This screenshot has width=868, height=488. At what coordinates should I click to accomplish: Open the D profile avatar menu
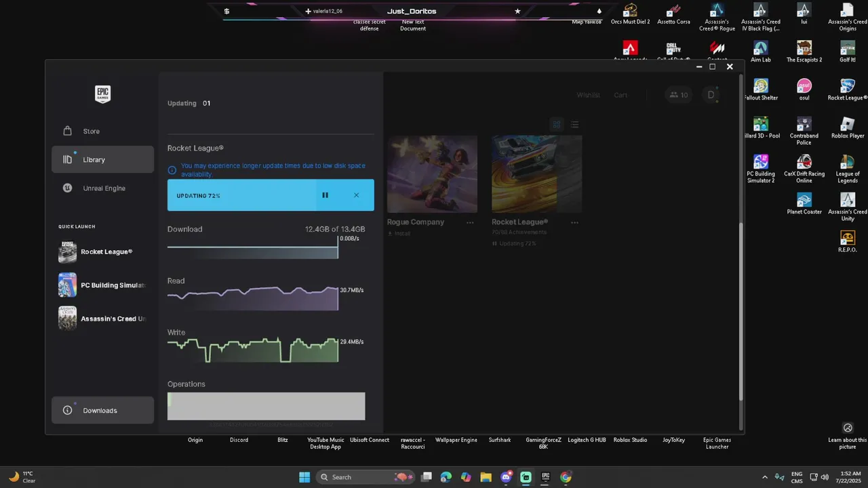(x=711, y=95)
